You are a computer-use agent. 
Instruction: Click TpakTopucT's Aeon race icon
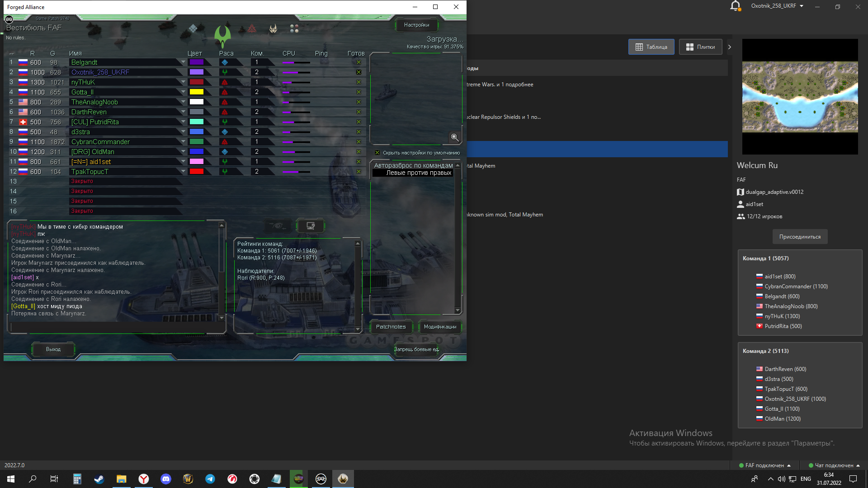(x=225, y=172)
